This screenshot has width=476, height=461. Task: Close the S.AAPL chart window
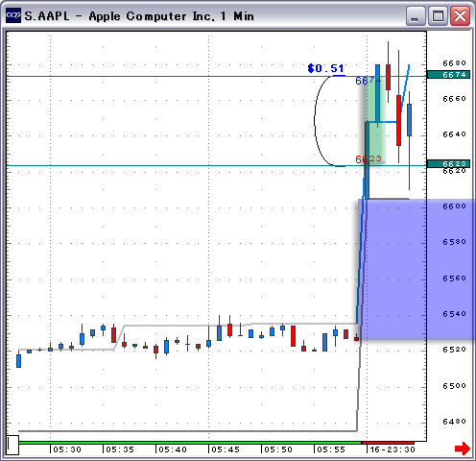(460, 15)
